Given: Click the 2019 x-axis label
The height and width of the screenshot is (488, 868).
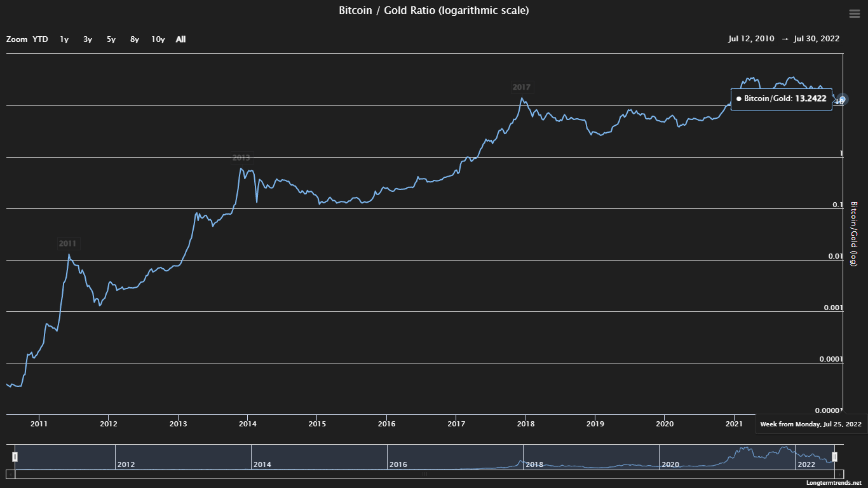Looking at the screenshot, I should coord(595,423).
